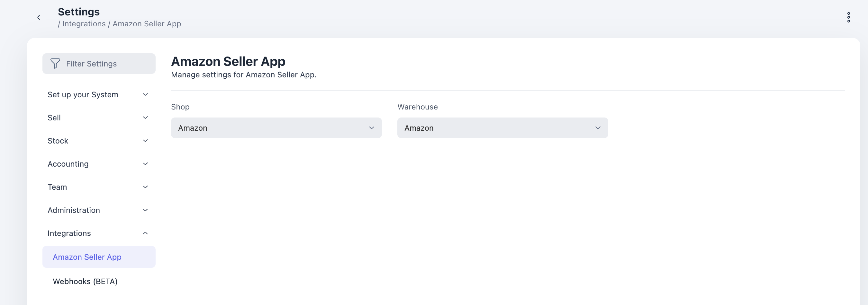Open the three-dot options menu
The width and height of the screenshot is (868, 305).
848,18
